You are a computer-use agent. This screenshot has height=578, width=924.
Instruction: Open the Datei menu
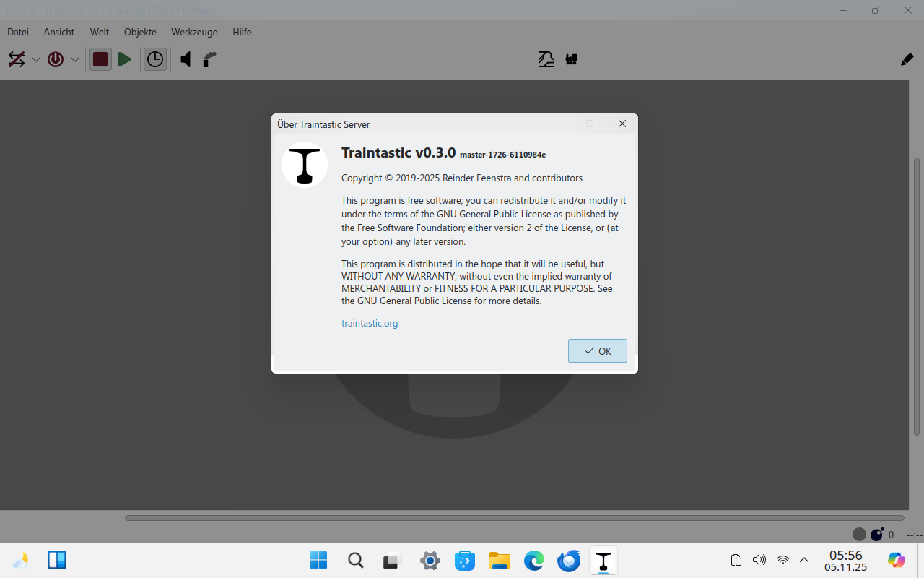[18, 32]
